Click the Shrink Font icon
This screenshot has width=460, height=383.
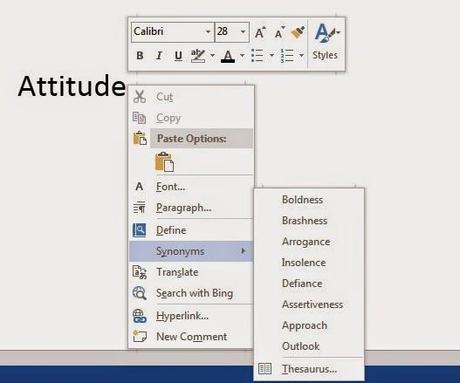coord(279,32)
